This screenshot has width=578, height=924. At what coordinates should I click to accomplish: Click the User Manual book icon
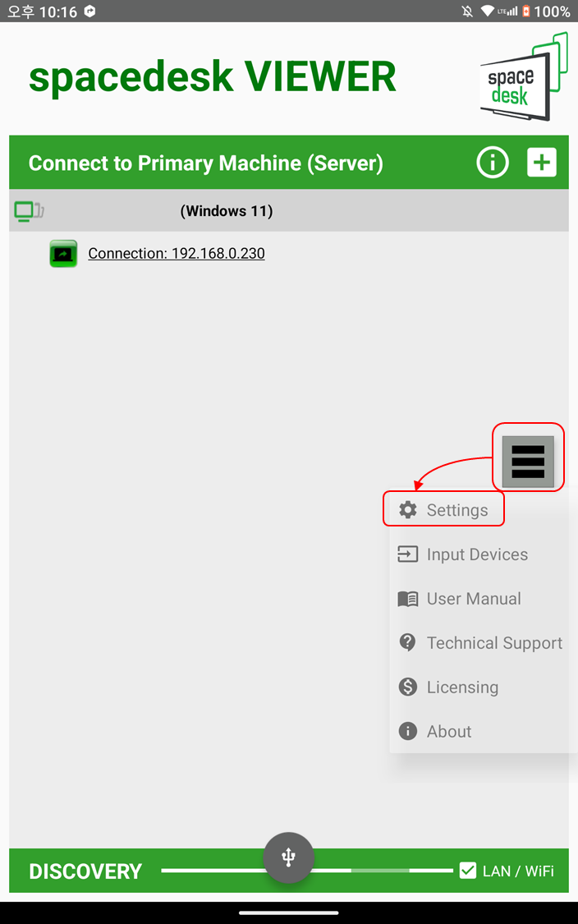(408, 599)
